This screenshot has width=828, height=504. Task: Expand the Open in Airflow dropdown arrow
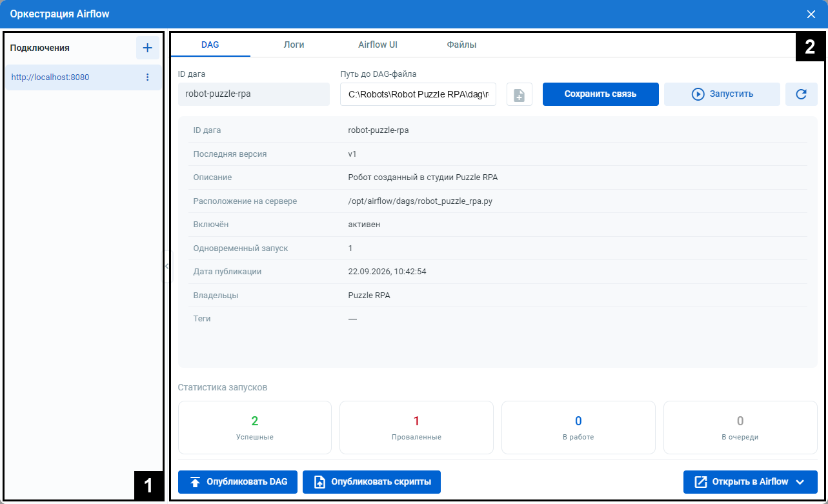(x=800, y=482)
